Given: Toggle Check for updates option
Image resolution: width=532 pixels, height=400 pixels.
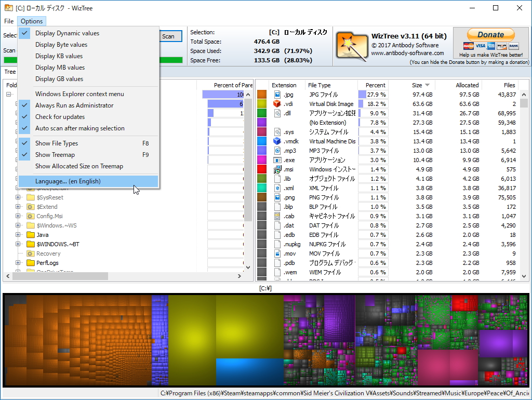Looking at the screenshot, I should 88,117.
